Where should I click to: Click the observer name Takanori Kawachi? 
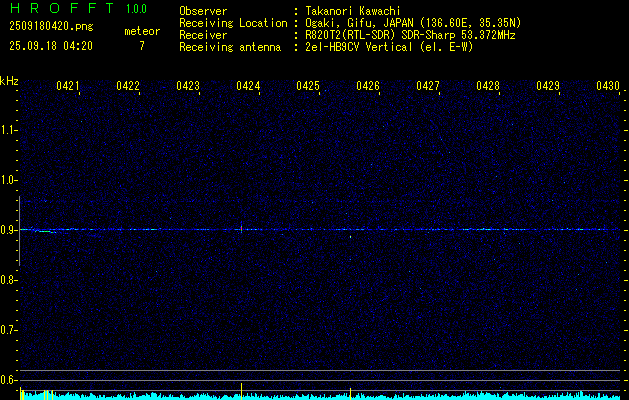(353, 11)
